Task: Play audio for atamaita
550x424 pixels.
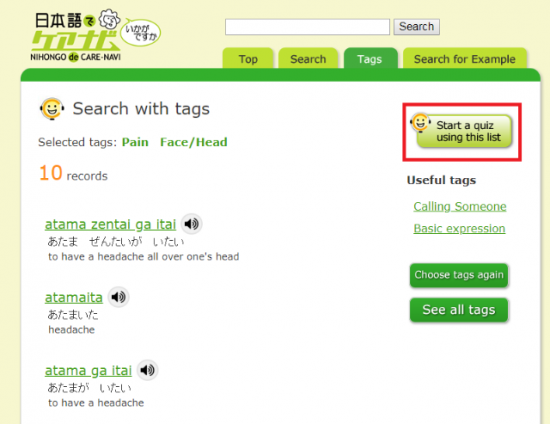Action: 119,297
